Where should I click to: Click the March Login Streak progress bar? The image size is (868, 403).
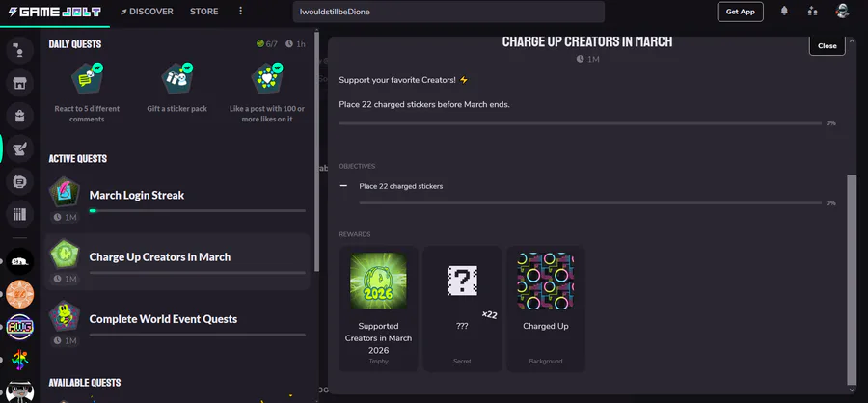click(197, 211)
